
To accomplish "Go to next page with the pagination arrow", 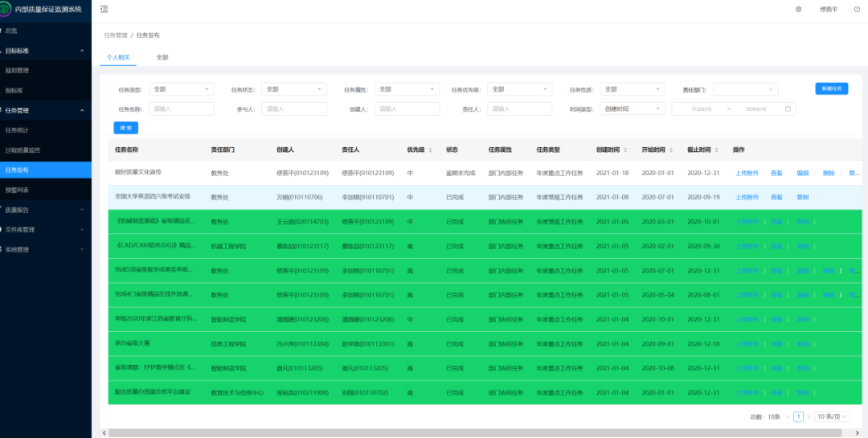I will click(809, 416).
